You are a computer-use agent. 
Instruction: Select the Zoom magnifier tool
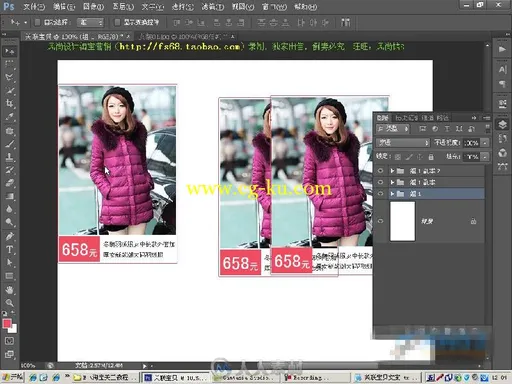tap(9, 303)
